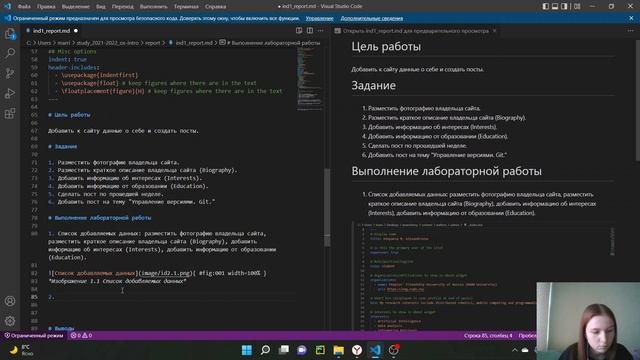Open the Справка menu
This screenshot has height=360, width=640.
pos(216,7)
